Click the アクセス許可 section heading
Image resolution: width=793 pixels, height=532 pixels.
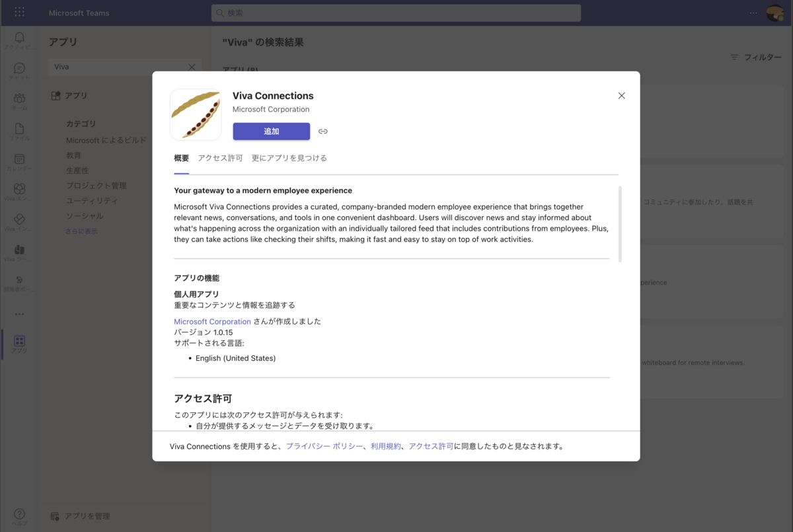(x=203, y=399)
